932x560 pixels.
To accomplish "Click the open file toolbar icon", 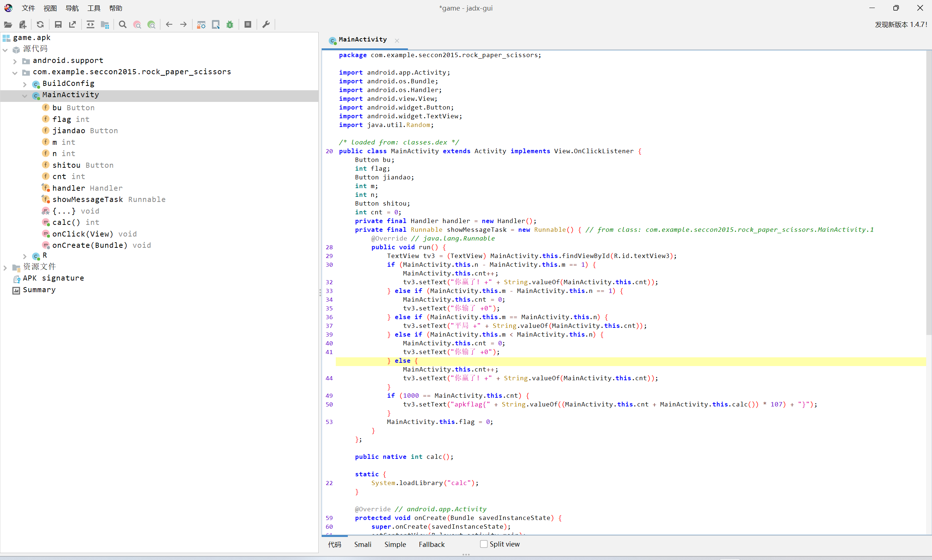I will [8, 24].
